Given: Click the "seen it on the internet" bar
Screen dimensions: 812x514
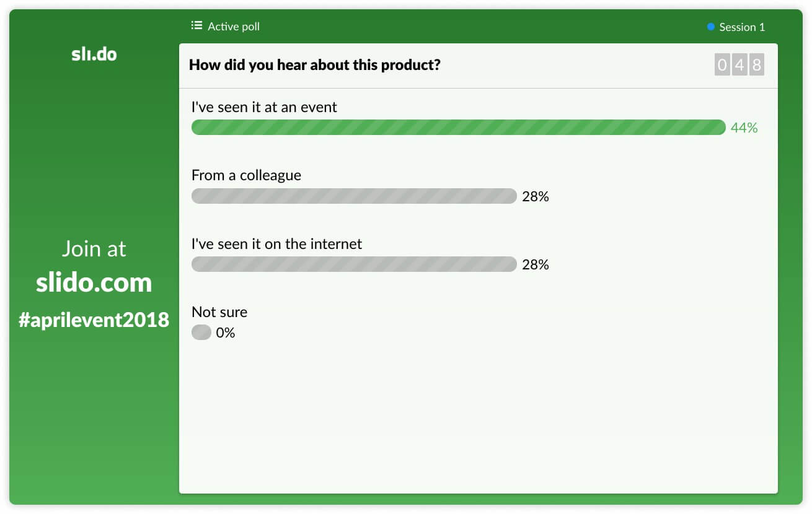Looking at the screenshot, I should tap(354, 264).
